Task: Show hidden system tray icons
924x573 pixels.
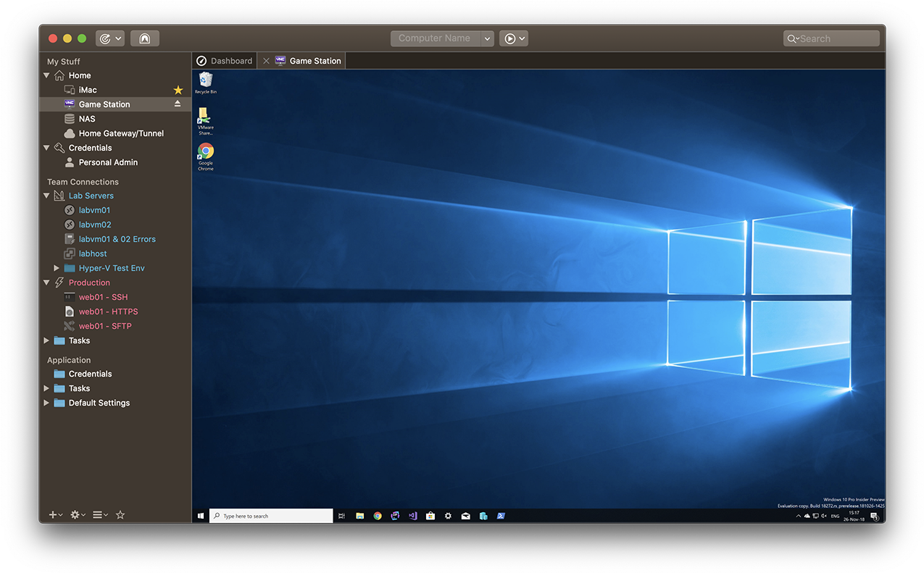Action: click(799, 516)
